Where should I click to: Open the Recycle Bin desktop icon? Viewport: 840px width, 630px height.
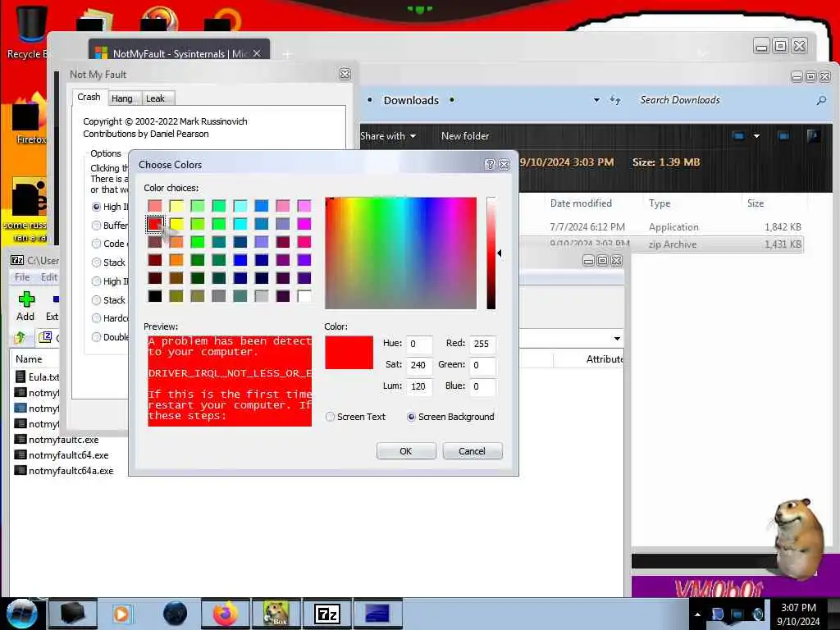point(31,31)
